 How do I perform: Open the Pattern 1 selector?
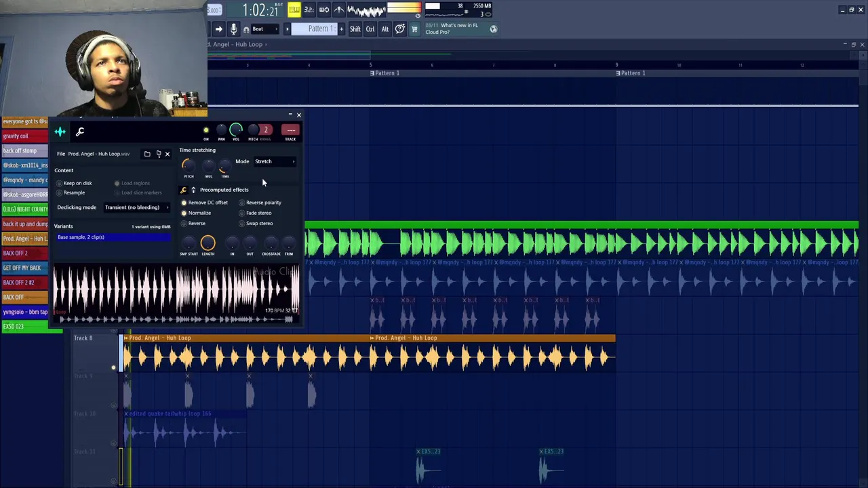click(x=313, y=29)
